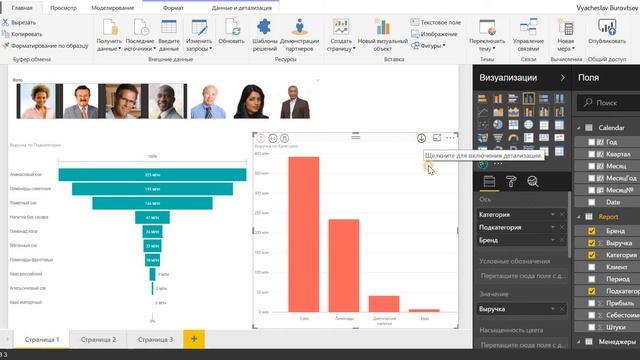
Task: Remove Категория from axis with X
Action: 562,214
